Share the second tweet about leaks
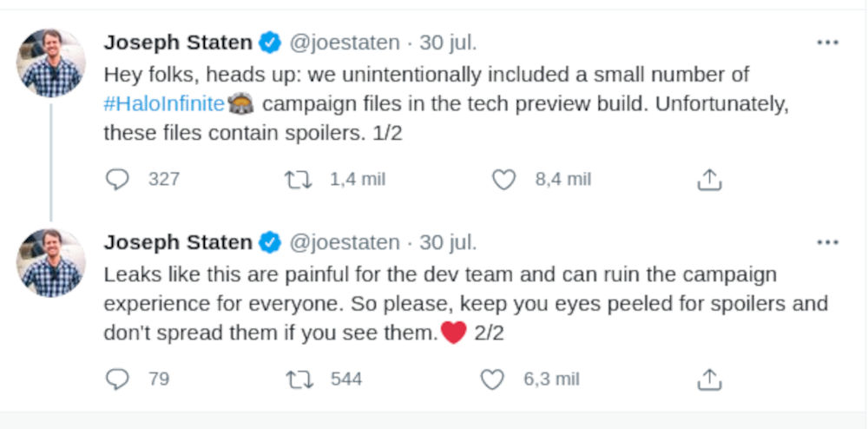Image resolution: width=868 pixels, height=429 pixels. point(709,379)
